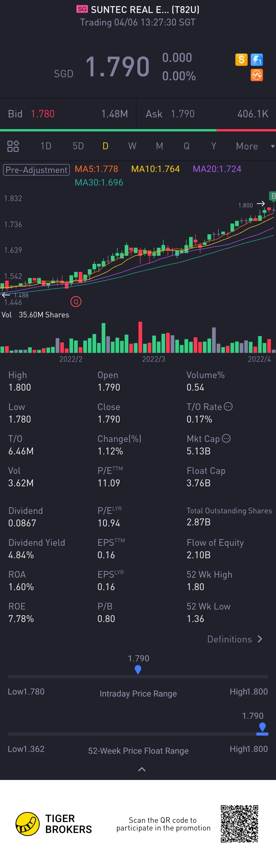The image size is (276, 868).
Task: Tap the yellow dollar sign icon
Action: coord(241,60)
